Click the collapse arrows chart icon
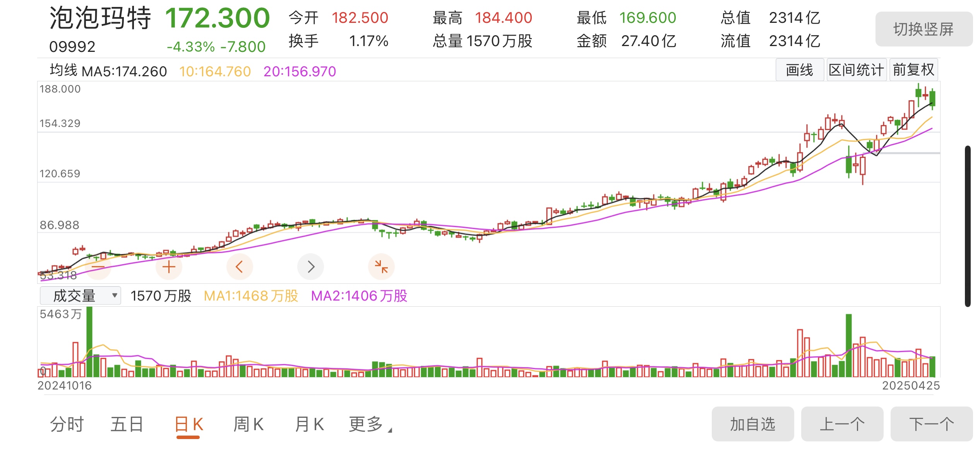 point(381,267)
